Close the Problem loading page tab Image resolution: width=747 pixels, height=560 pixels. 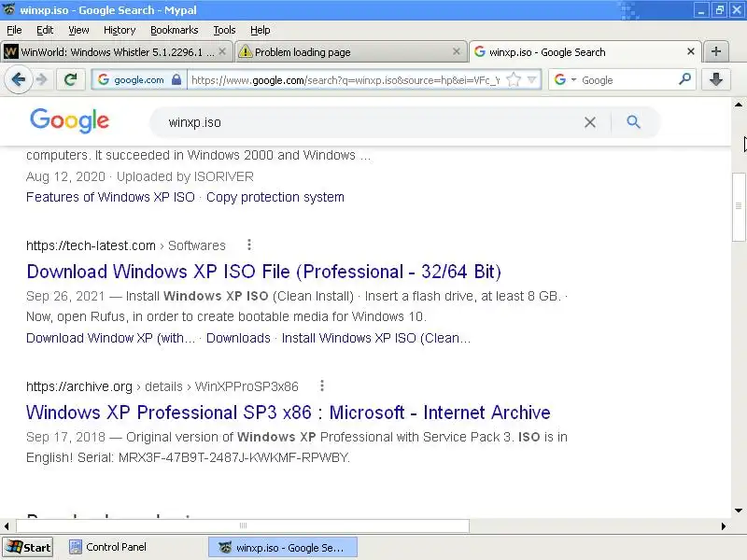point(457,51)
